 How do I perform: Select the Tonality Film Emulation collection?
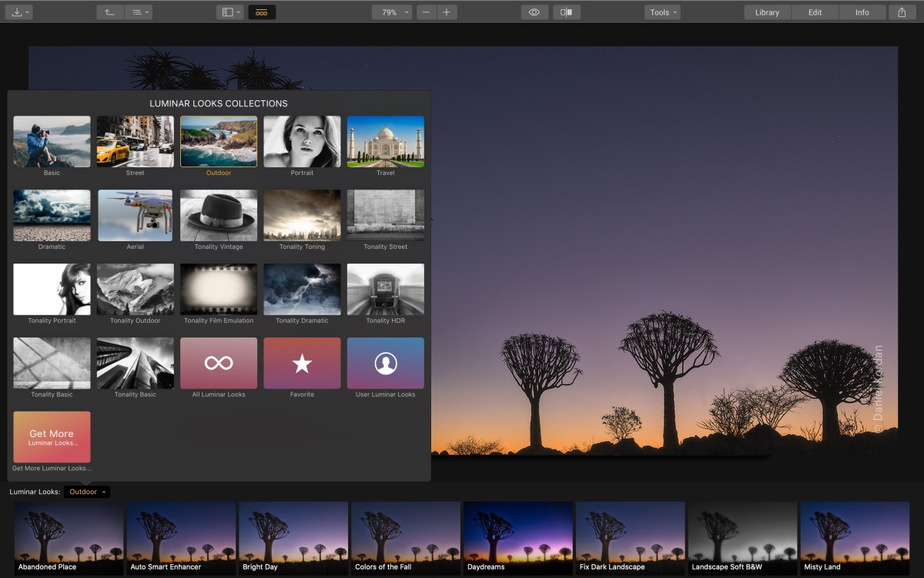219,289
